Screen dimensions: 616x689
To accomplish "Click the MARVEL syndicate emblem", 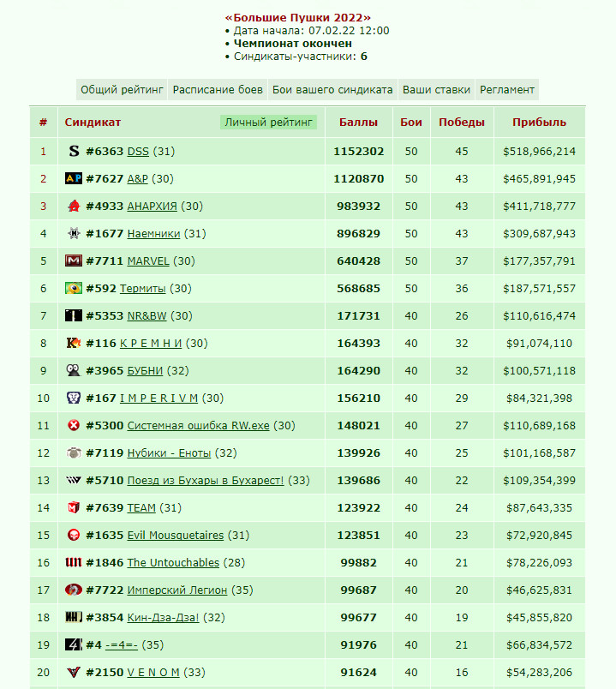I will [74, 261].
